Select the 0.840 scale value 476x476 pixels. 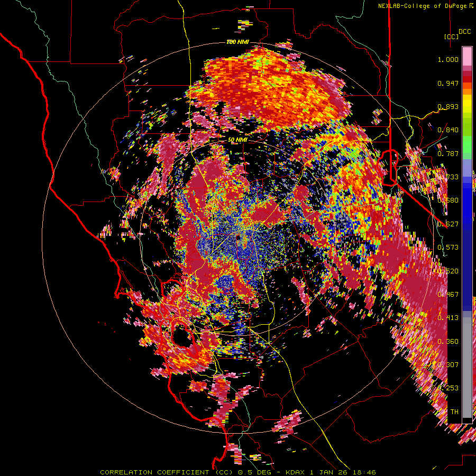[448, 130]
